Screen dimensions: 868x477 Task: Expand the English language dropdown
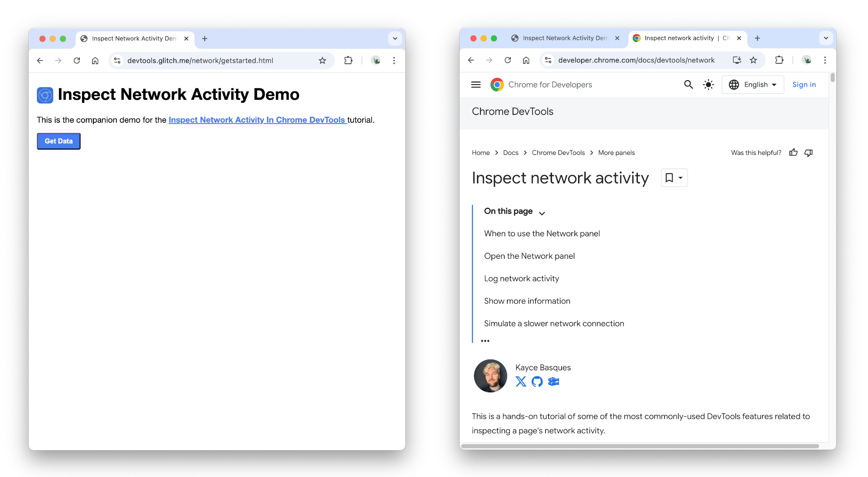click(754, 84)
